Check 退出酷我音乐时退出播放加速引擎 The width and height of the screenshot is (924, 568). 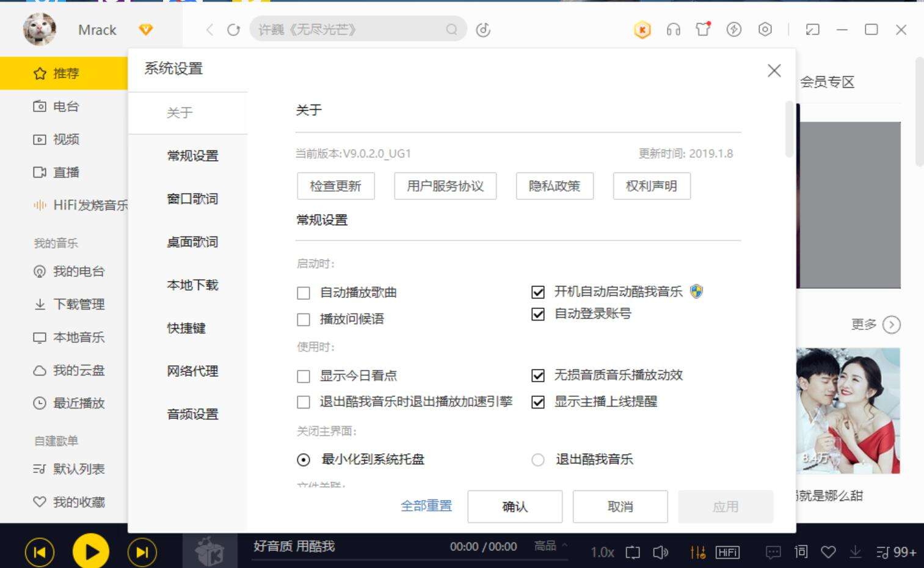pyautogui.click(x=304, y=402)
